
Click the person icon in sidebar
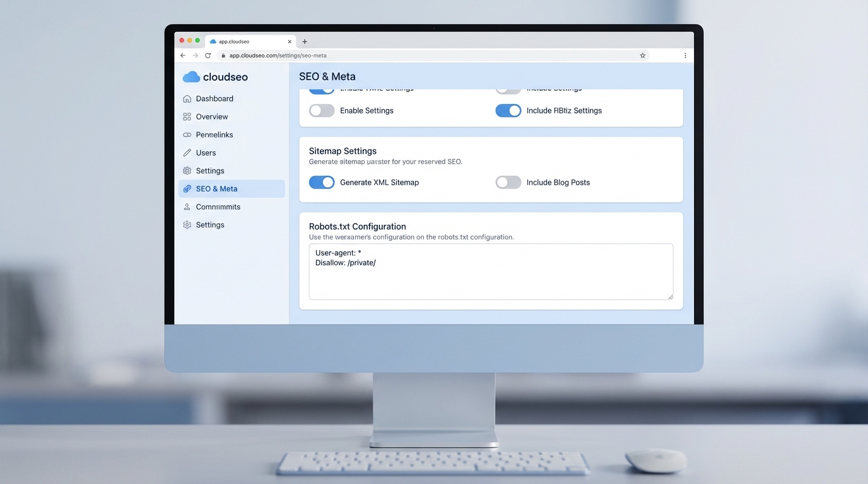pos(187,207)
